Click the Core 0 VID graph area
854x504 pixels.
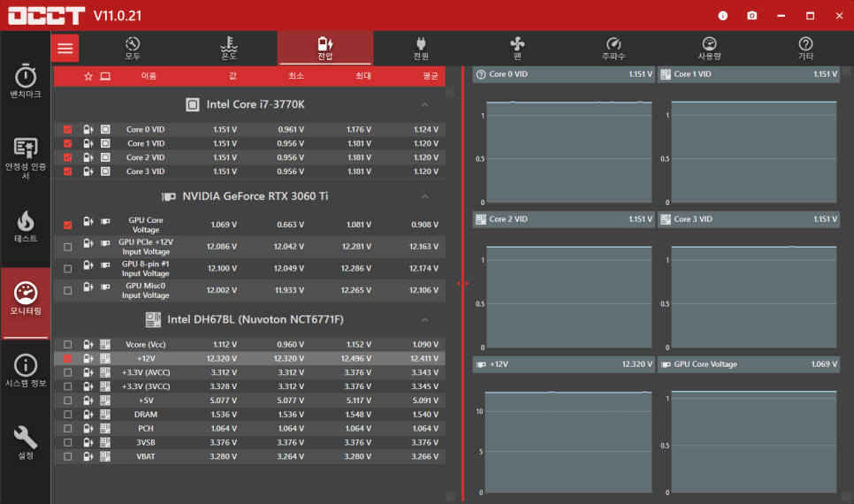point(568,151)
